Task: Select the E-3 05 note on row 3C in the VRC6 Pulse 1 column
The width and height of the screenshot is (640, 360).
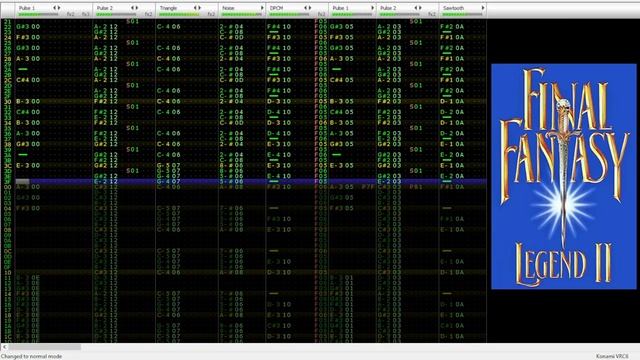Action: 342,165
